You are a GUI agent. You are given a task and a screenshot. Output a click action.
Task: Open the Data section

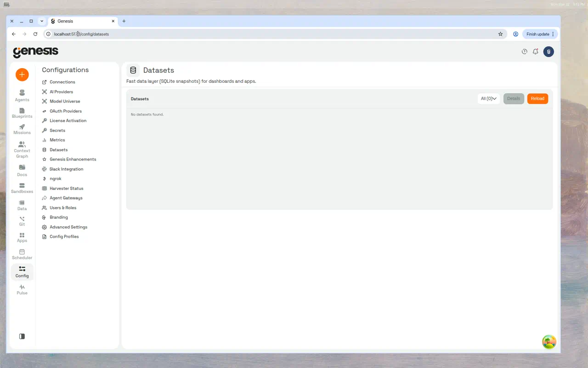tap(22, 205)
